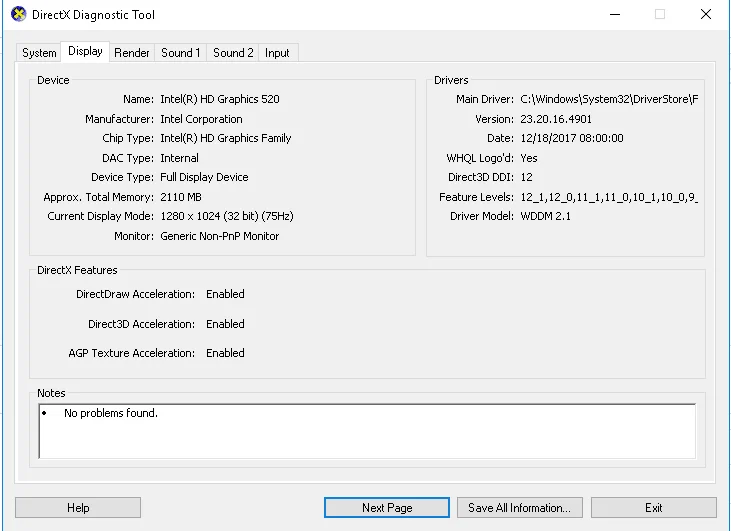
Task: Click monitor value 'Generic Non-PnP Monitor'
Action: [x=220, y=236]
